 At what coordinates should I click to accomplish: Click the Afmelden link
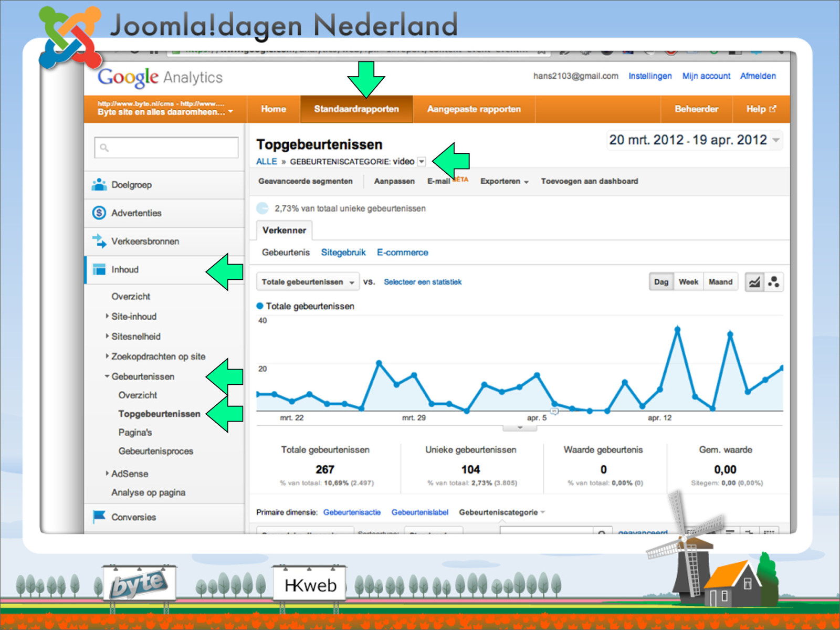[x=758, y=76]
